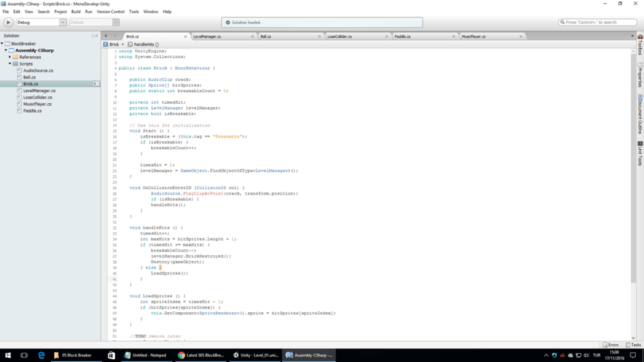The image size is (644, 362).
Task: Open the Version Control menu
Action: click(x=110, y=12)
